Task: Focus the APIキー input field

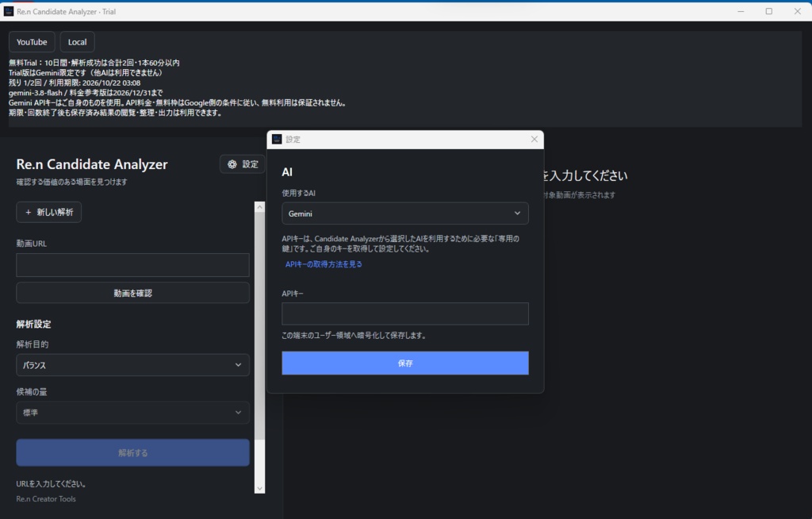Action: pyautogui.click(x=405, y=313)
